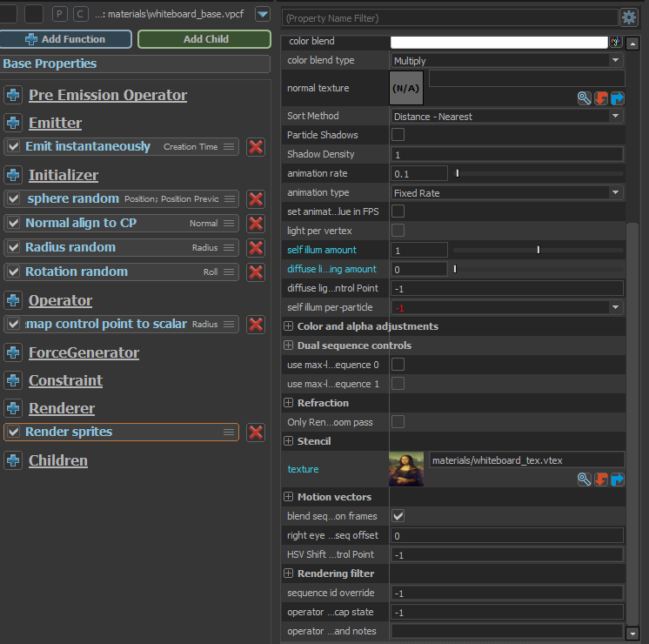Browse for sprite texture with magnifier

coord(584,480)
